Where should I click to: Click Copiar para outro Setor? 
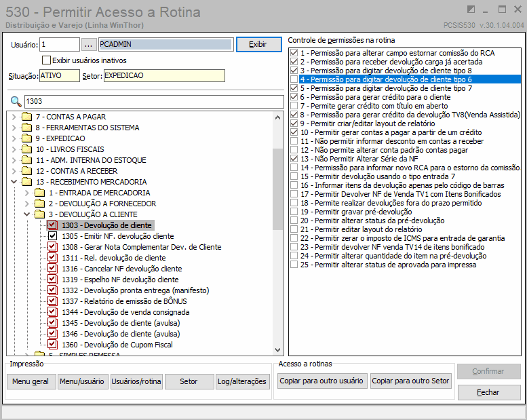click(411, 381)
